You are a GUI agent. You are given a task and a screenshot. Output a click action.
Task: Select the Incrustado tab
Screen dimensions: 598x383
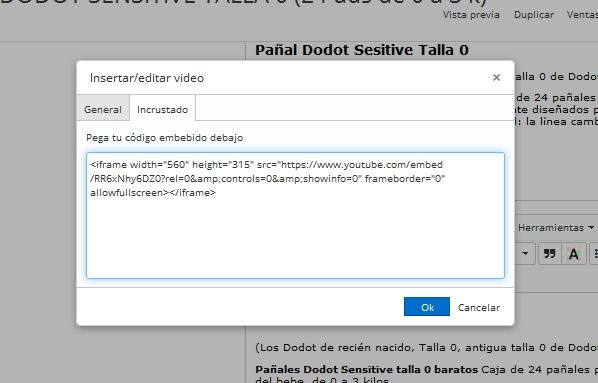[x=162, y=109]
